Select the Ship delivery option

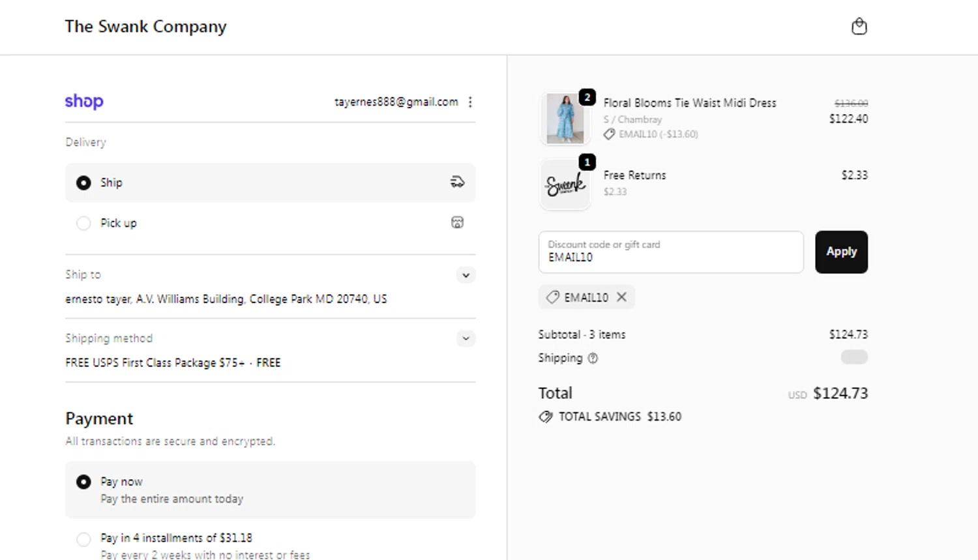pos(271,183)
